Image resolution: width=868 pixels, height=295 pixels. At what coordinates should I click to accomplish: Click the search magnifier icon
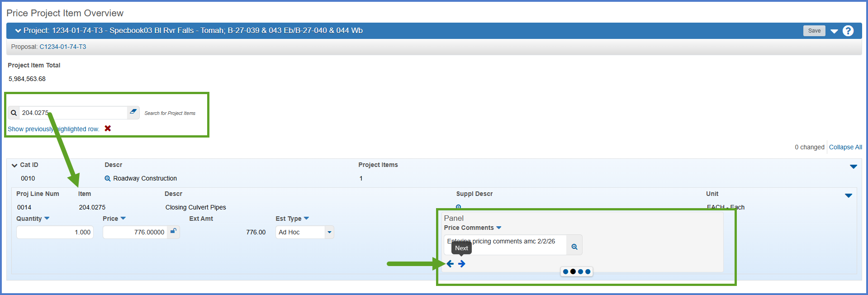coord(14,113)
